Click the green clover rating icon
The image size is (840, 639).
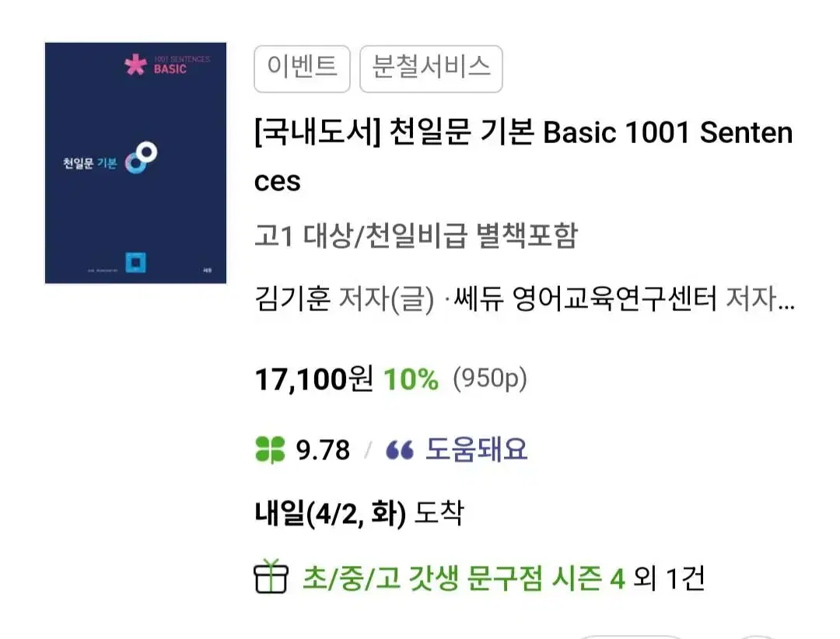point(270,449)
